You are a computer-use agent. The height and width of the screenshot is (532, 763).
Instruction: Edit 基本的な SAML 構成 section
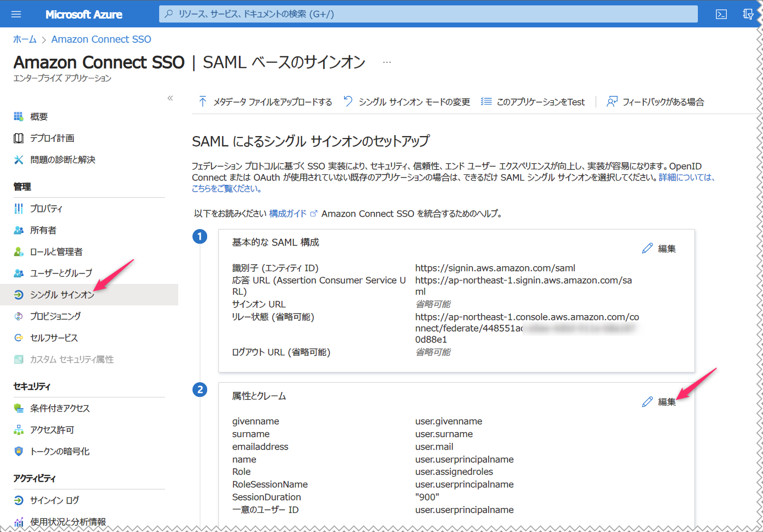click(x=659, y=249)
